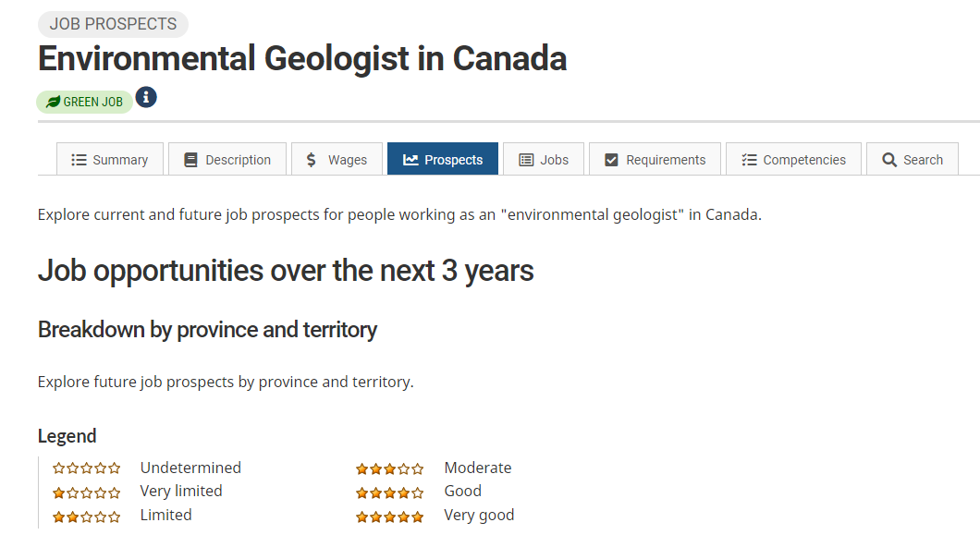Click the dollar sign Wages icon
The image size is (980, 547).
point(312,160)
